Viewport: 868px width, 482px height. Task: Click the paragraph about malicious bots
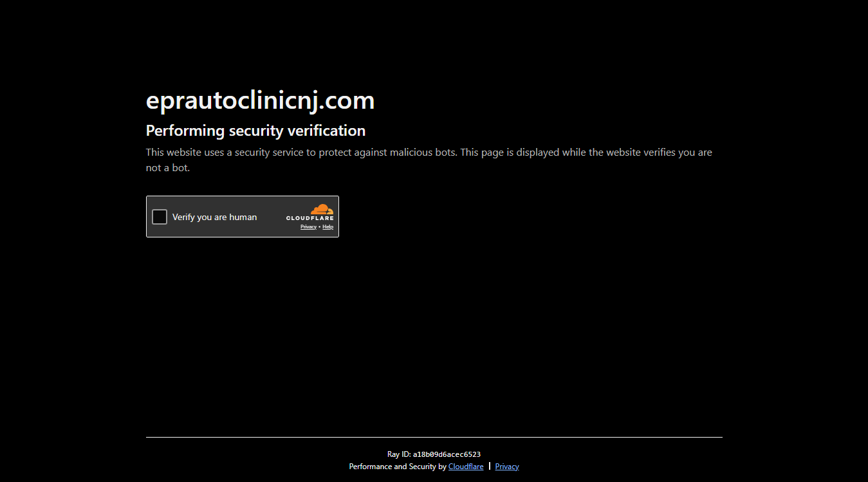tap(429, 160)
